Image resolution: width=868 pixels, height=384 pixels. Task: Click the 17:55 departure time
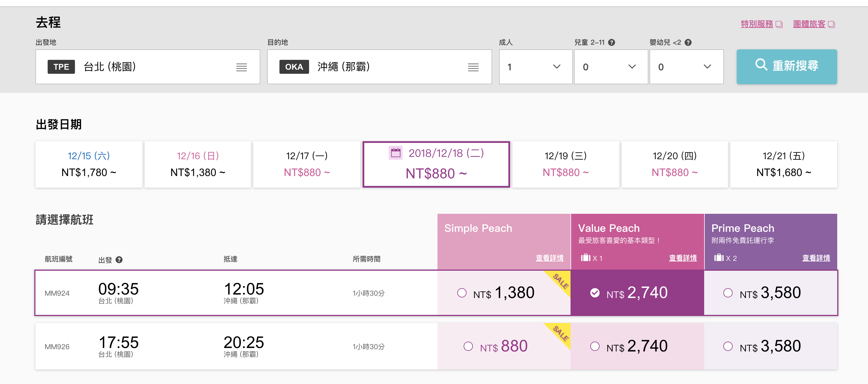[x=118, y=342]
